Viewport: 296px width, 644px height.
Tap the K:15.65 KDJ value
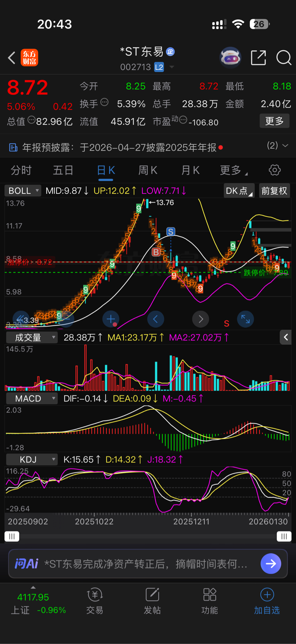(x=82, y=459)
